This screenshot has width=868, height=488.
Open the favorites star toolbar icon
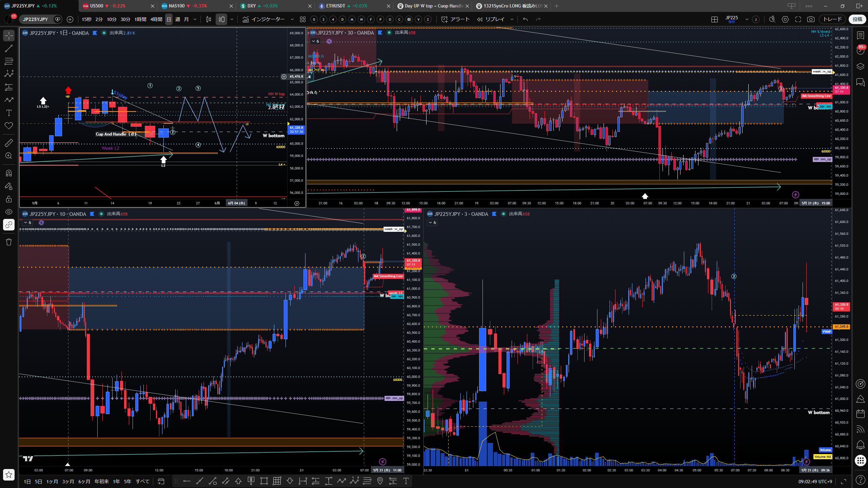[x=9, y=475]
